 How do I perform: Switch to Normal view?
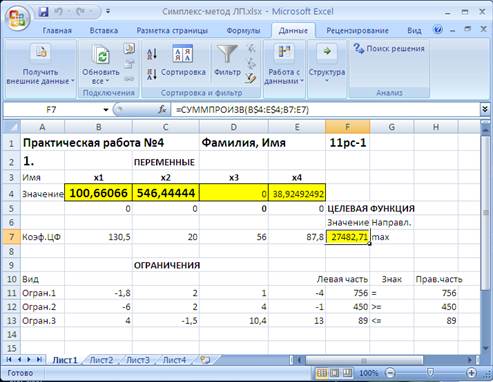pos(322,373)
